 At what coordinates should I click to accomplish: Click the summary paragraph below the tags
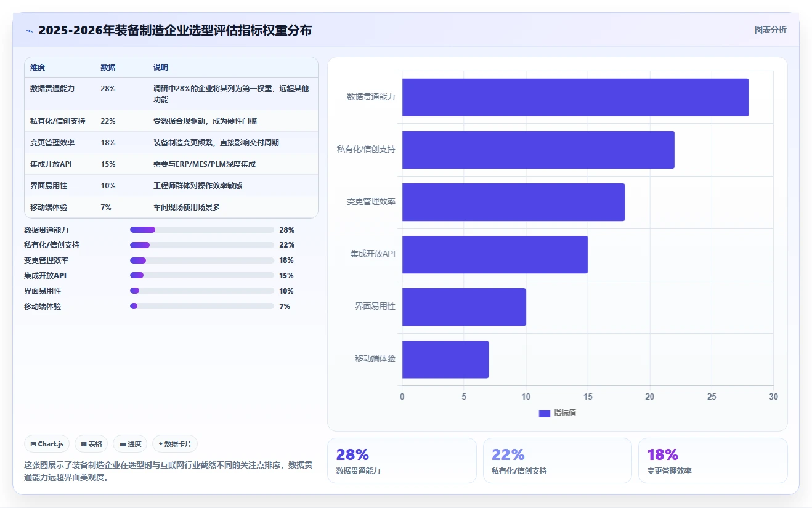point(168,471)
